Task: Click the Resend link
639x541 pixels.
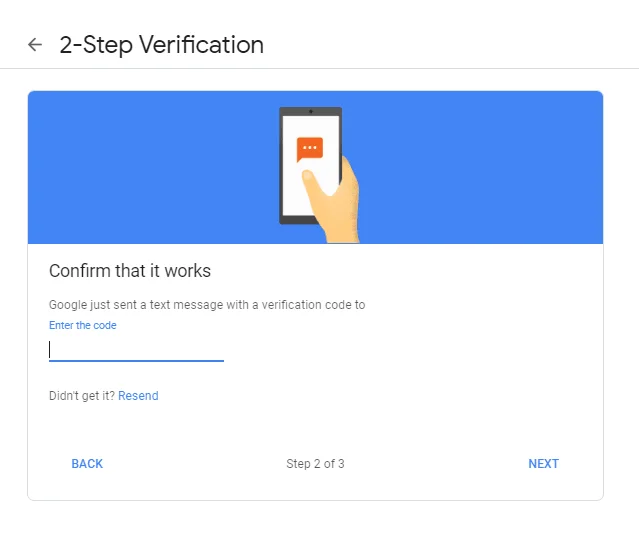Action: [x=138, y=396]
